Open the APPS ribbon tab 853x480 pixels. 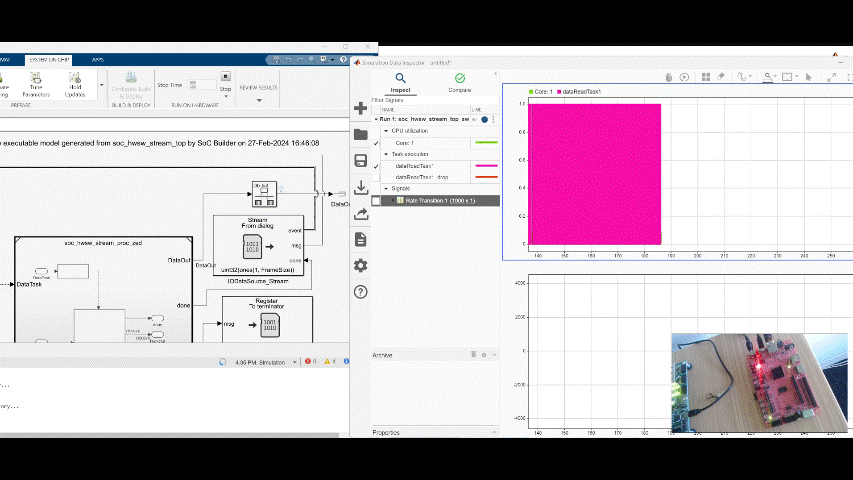tap(98, 60)
